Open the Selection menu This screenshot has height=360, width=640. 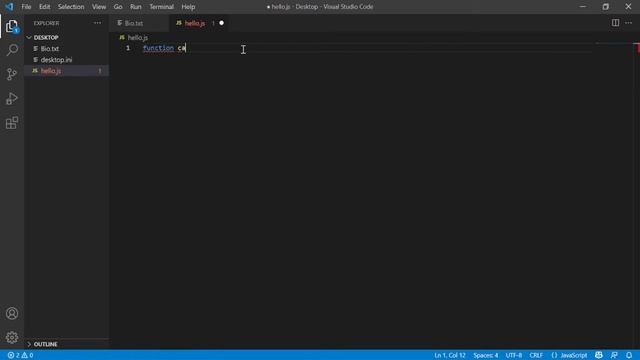(x=71, y=7)
